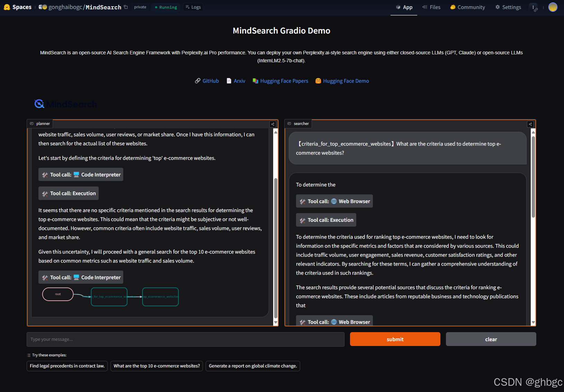Expand the bottom Web Browser tool call in searcher

[x=334, y=321]
